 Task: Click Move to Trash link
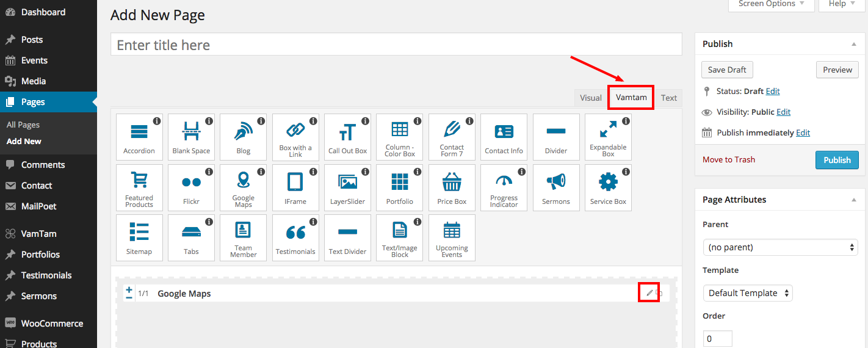[729, 159]
